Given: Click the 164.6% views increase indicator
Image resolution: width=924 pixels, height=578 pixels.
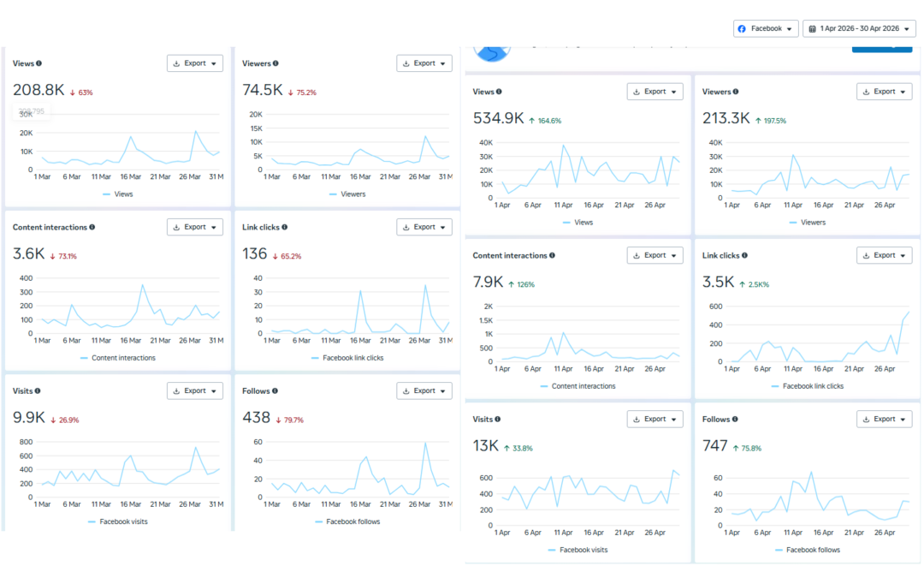Looking at the screenshot, I should [545, 121].
